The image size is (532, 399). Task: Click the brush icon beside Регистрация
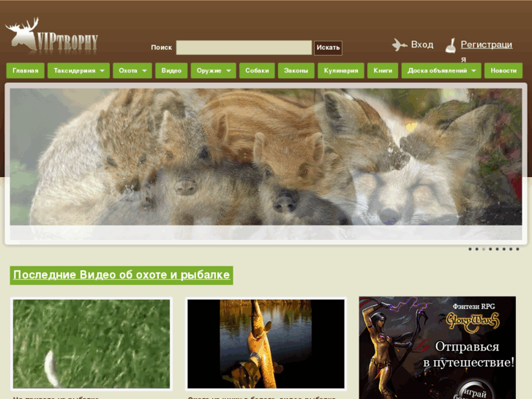[451, 45]
